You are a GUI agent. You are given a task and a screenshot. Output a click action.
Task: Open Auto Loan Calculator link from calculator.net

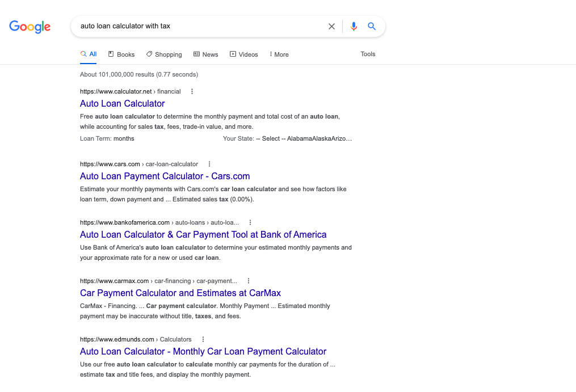pos(123,104)
